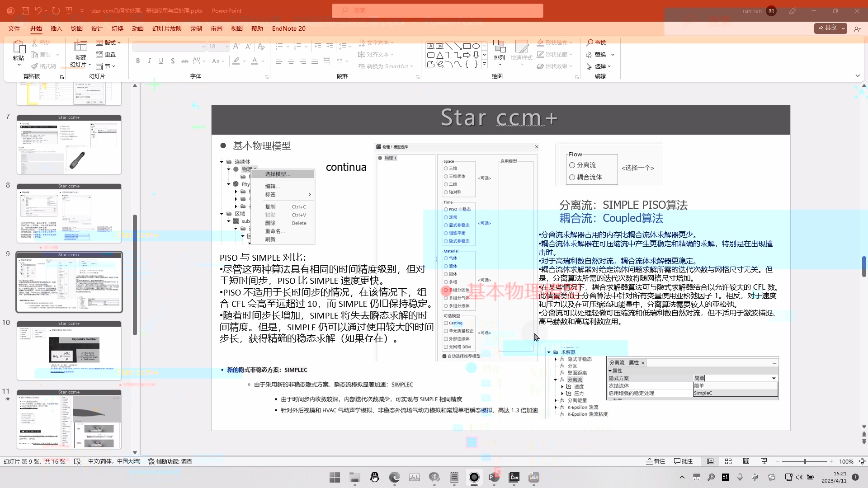The width and height of the screenshot is (868, 488).
Task: Select the right arrow shape in gallery
Action: click(x=467, y=55)
